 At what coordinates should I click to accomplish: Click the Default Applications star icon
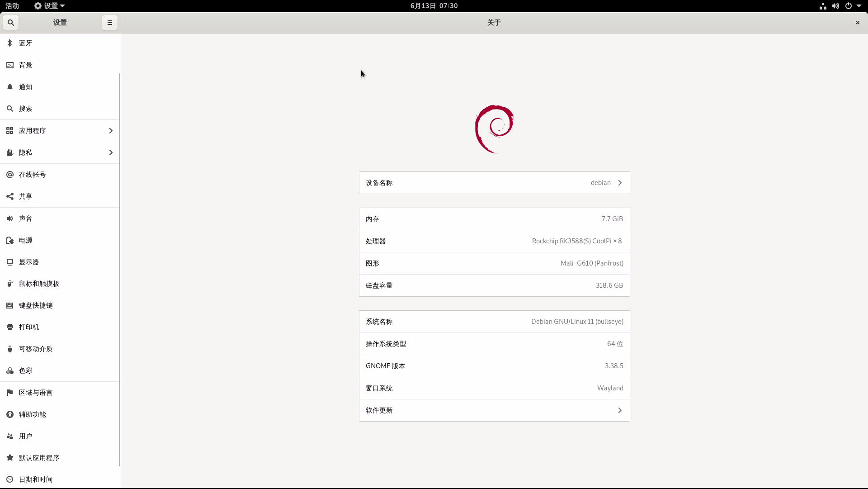click(x=10, y=458)
